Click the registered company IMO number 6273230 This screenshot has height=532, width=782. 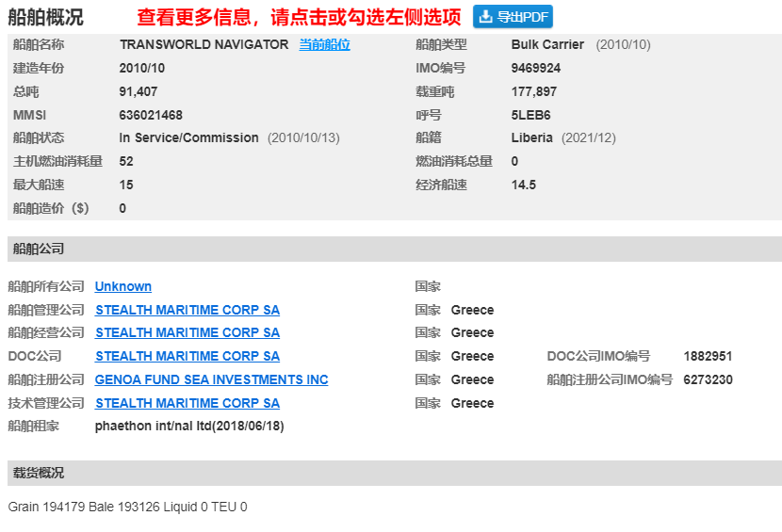click(x=708, y=379)
